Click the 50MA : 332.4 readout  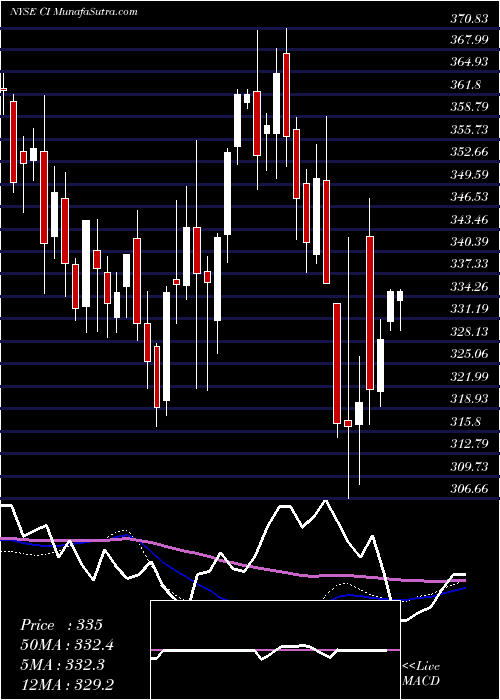click(67, 644)
